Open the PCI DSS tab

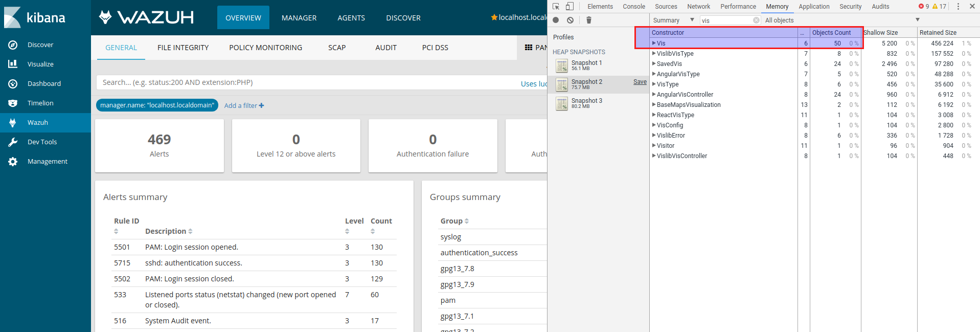(x=435, y=48)
